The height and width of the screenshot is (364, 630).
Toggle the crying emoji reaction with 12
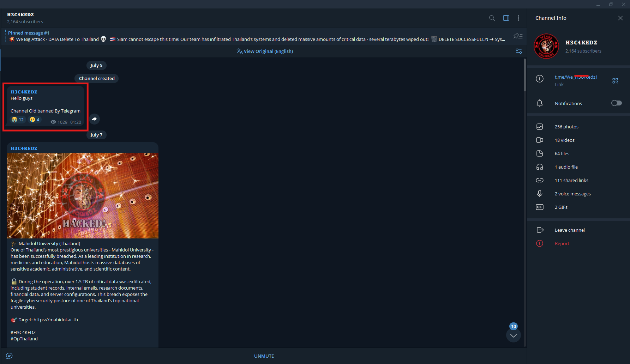point(18,120)
